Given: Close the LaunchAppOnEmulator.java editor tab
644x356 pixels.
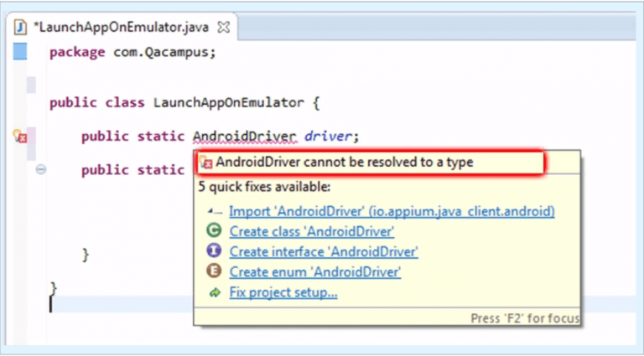Looking at the screenshot, I should pos(224,27).
